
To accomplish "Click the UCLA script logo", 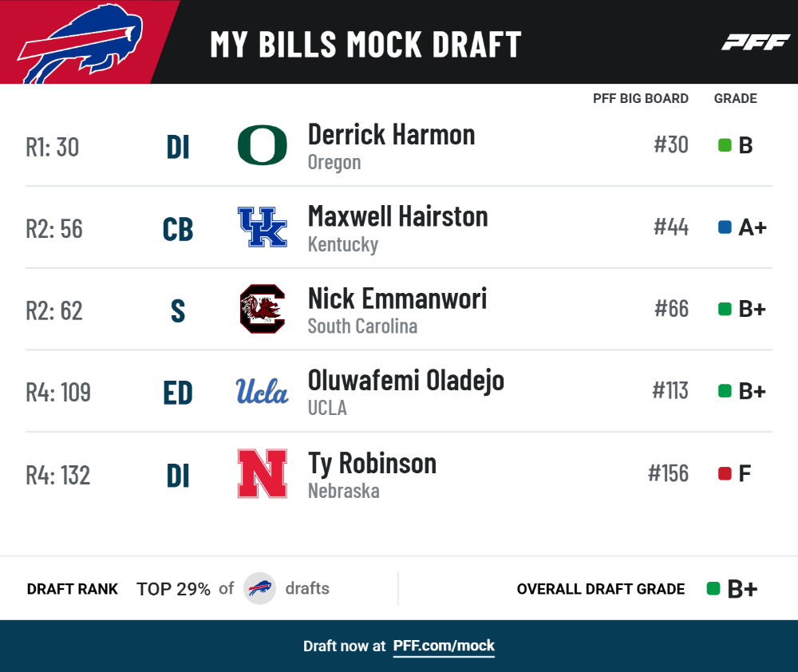I will click(x=262, y=391).
